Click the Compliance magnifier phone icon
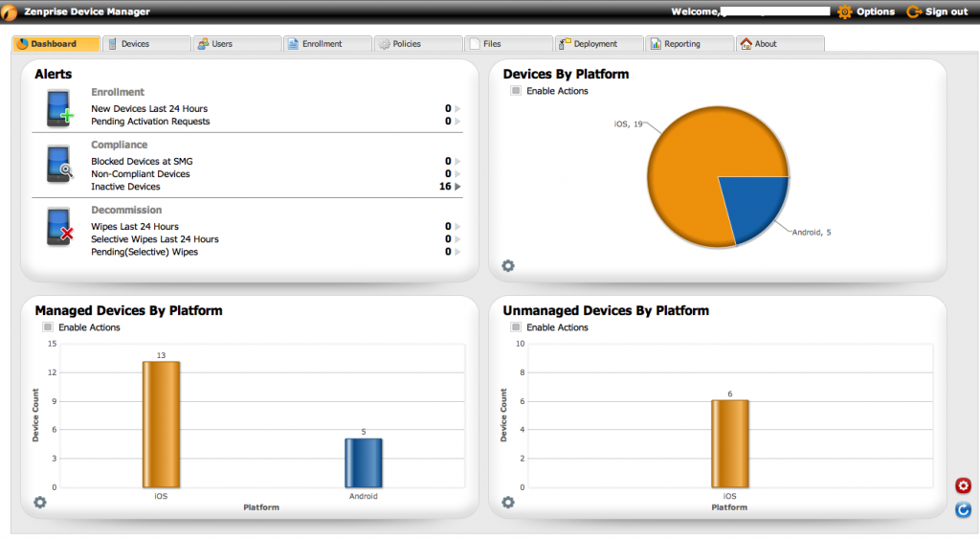Image resolution: width=980 pixels, height=539 pixels. coord(59,164)
